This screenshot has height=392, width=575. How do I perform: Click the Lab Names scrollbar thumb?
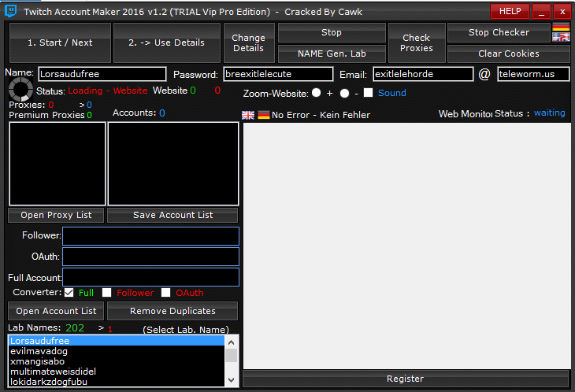pyautogui.click(x=232, y=355)
